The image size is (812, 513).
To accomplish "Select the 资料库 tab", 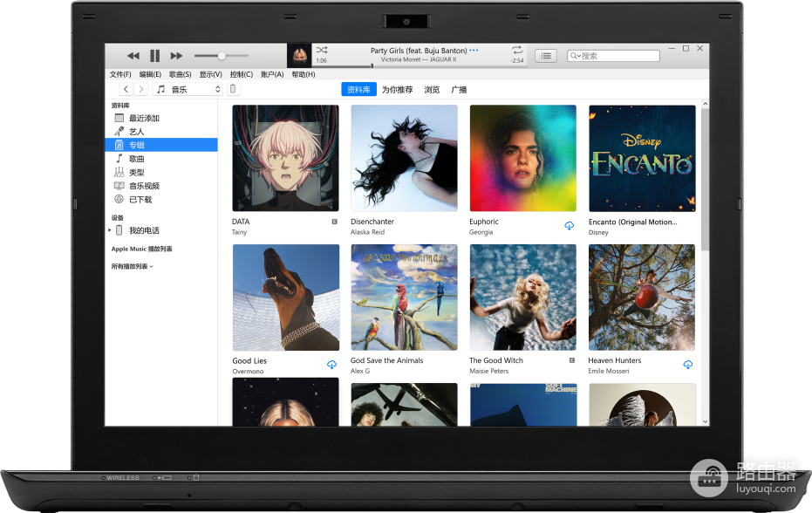I will pos(358,90).
